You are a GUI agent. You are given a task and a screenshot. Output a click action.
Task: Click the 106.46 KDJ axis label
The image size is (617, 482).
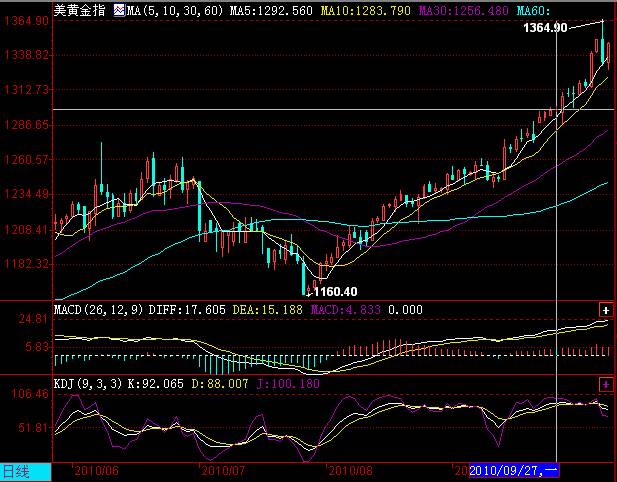click(30, 394)
